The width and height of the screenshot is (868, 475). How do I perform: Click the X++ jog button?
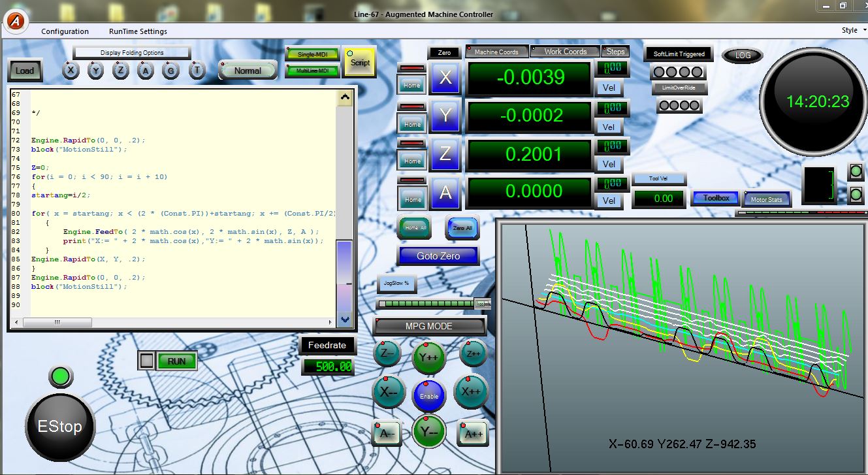coord(471,391)
